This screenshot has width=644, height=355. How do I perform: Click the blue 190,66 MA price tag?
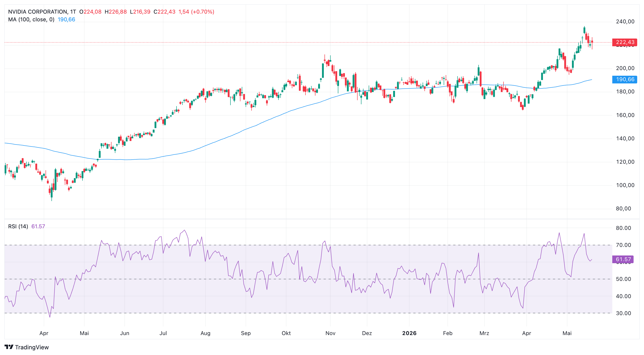click(x=625, y=80)
